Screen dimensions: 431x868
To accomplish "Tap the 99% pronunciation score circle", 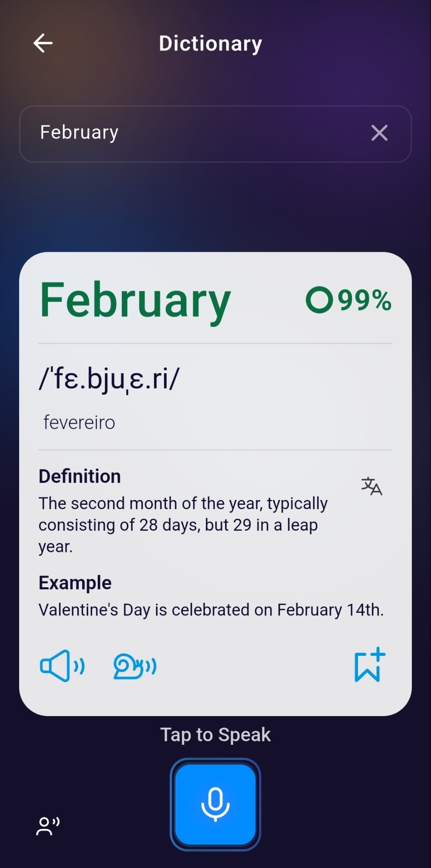I will tap(319, 300).
